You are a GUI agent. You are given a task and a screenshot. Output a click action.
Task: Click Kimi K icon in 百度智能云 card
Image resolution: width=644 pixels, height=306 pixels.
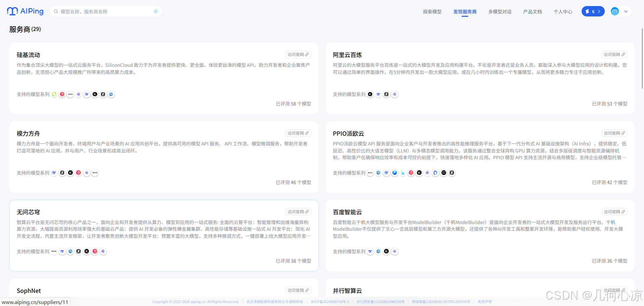[x=386, y=252]
